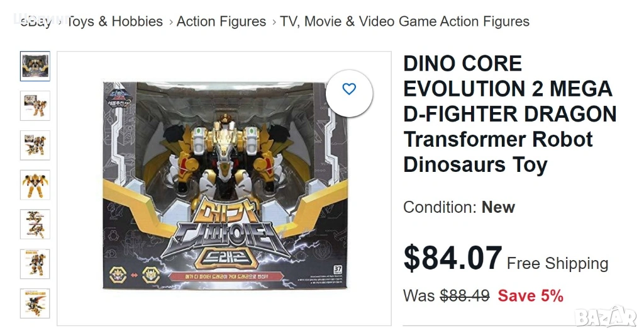644x335 pixels.
Task: View the fifth product thumbnail
Action: tap(35, 224)
